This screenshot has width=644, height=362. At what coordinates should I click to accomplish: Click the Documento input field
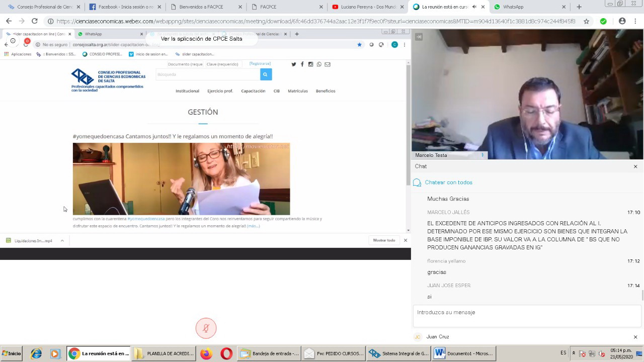(x=186, y=64)
